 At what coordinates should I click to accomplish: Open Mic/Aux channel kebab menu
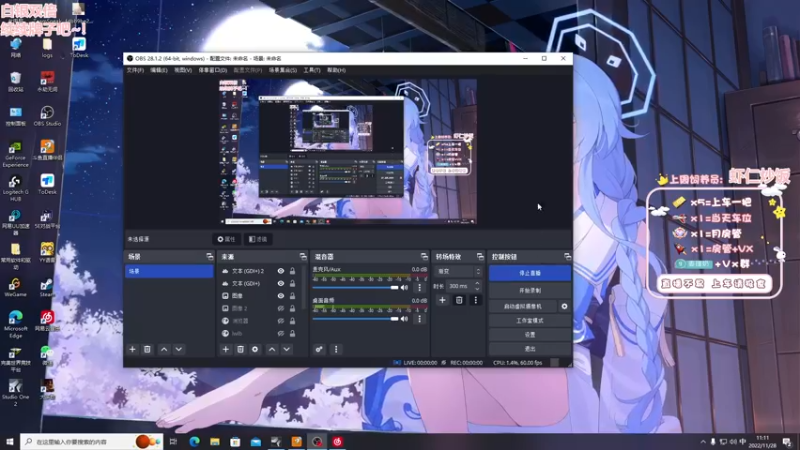tap(419, 288)
